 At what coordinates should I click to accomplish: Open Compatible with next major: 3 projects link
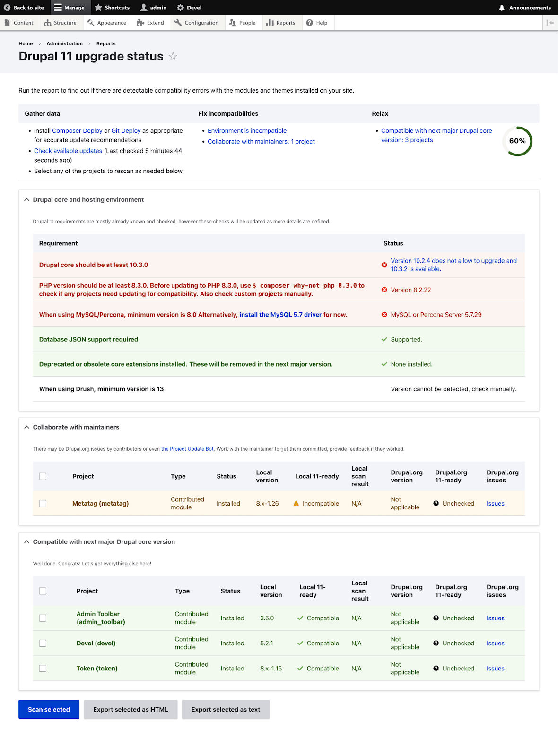click(x=436, y=136)
